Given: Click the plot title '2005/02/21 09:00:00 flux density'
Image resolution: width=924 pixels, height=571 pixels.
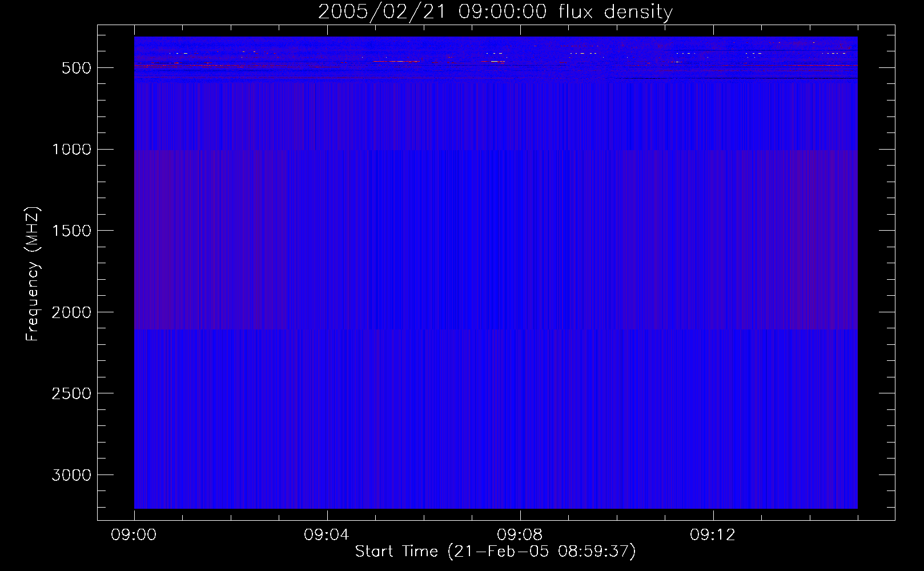Looking at the screenshot, I should click(495, 12).
